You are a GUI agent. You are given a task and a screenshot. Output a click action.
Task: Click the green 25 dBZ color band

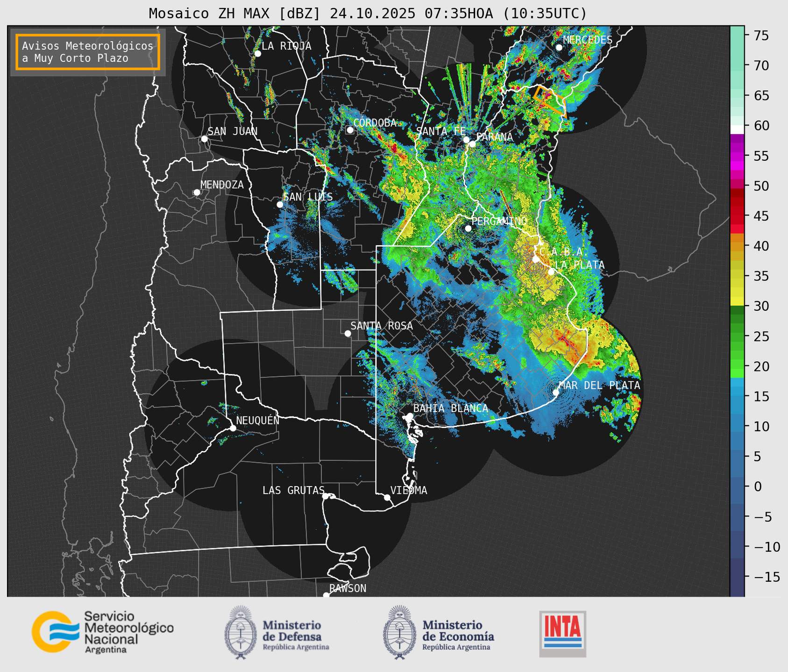pos(737,336)
